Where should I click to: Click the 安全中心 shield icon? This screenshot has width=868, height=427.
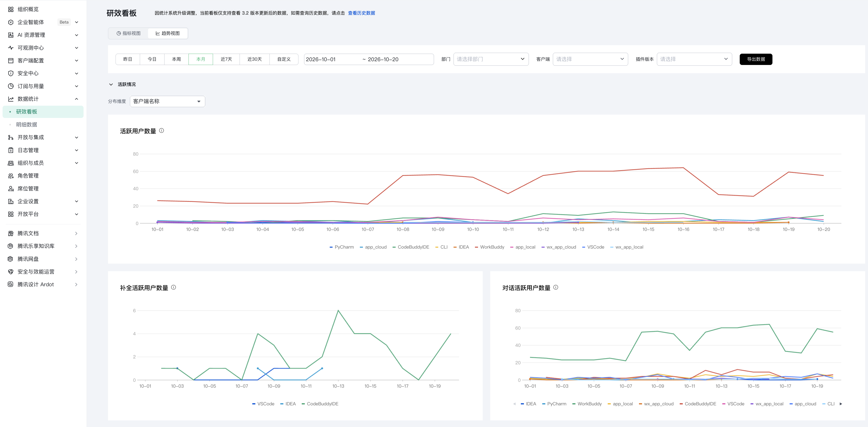click(x=11, y=73)
